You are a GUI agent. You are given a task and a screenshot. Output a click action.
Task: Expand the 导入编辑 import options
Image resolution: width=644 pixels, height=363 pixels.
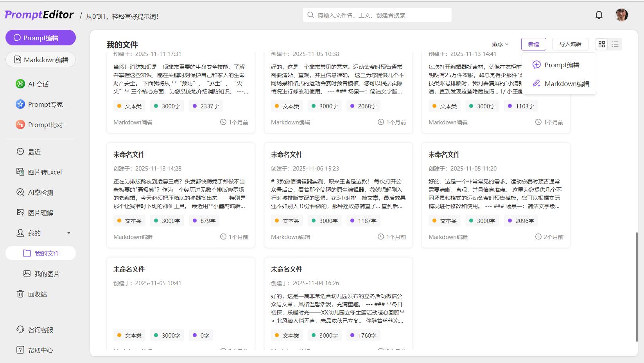[x=570, y=44]
